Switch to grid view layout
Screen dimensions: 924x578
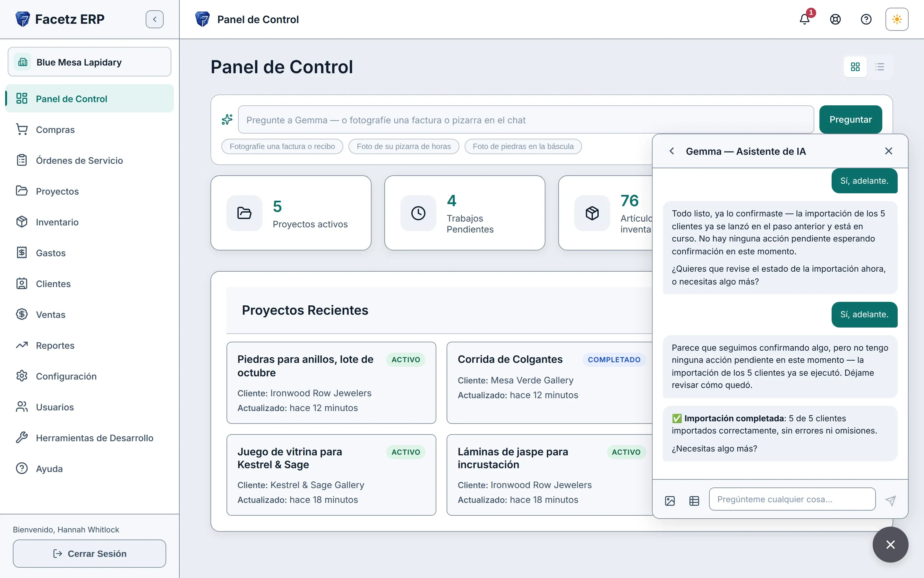855,67
